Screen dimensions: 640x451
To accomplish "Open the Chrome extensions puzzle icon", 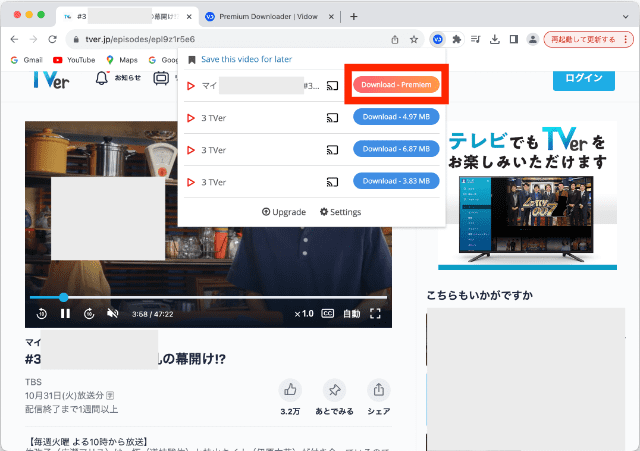I will [457, 39].
